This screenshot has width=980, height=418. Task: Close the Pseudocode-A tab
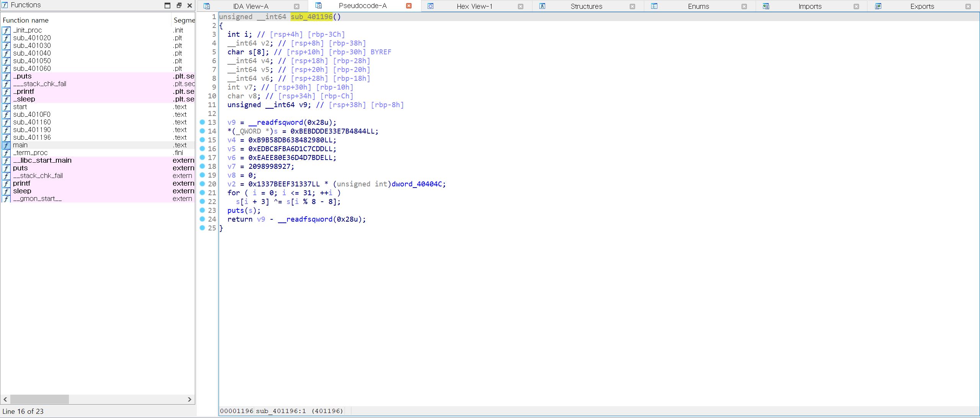[408, 6]
